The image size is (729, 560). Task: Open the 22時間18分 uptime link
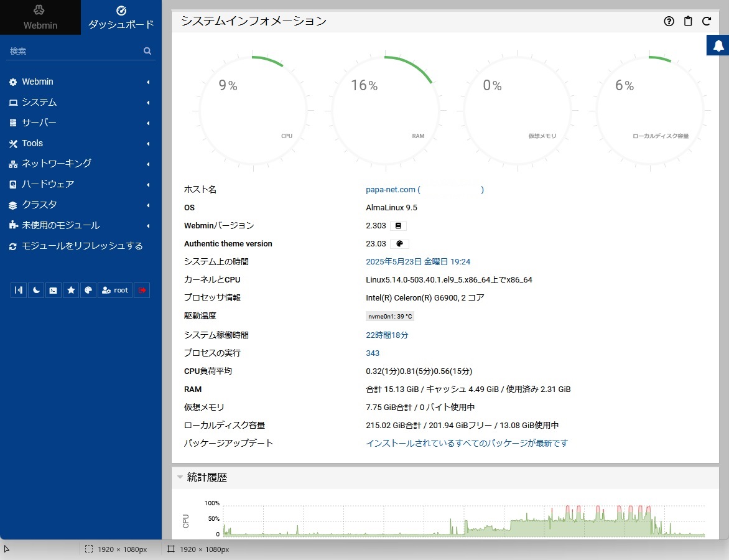[387, 335]
